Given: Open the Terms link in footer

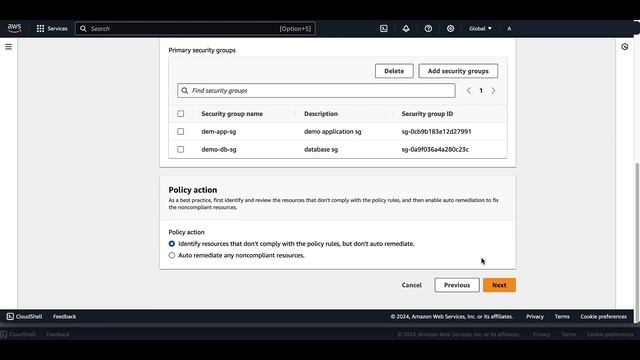Looking at the screenshot, I should click(x=562, y=316).
